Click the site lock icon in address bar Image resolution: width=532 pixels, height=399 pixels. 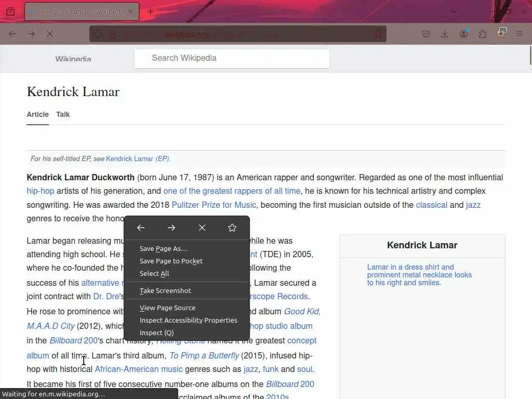112,34
